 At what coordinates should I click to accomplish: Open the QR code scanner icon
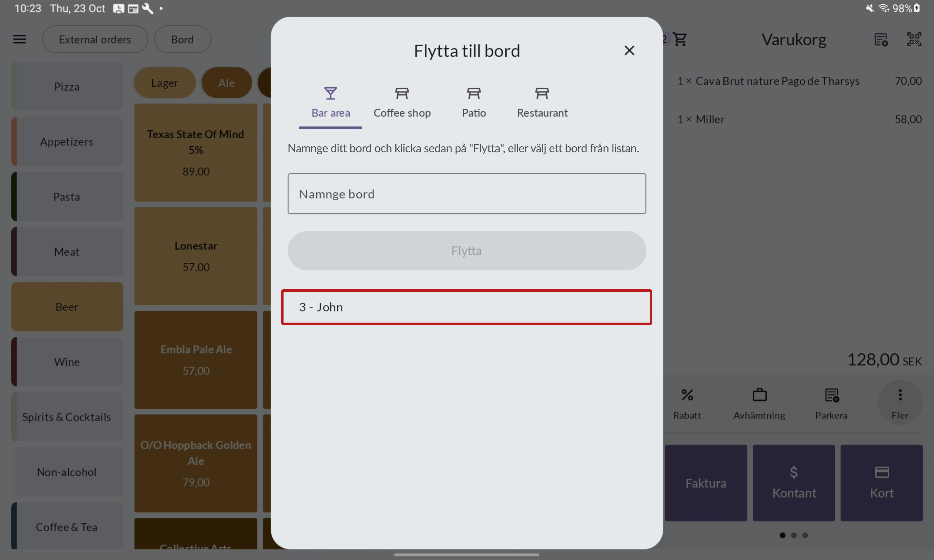click(x=914, y=39)
